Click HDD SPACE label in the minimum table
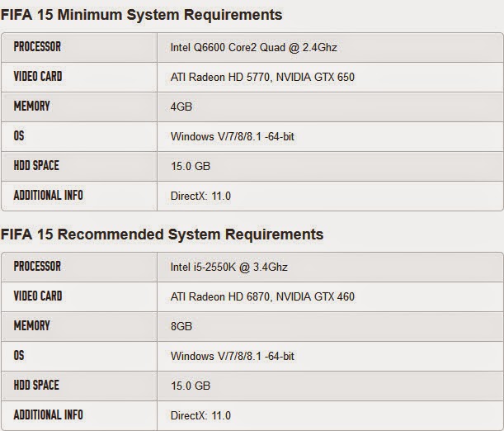 [x=36, y=165]
